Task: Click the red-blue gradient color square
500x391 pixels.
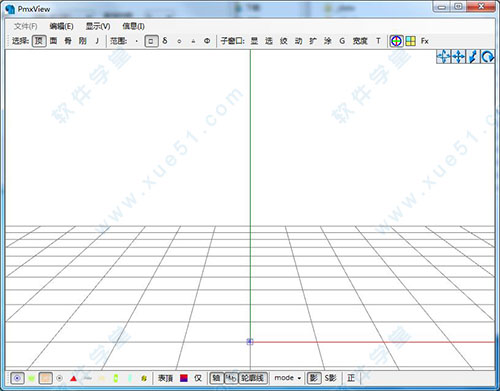Action: tap(184, 378)
